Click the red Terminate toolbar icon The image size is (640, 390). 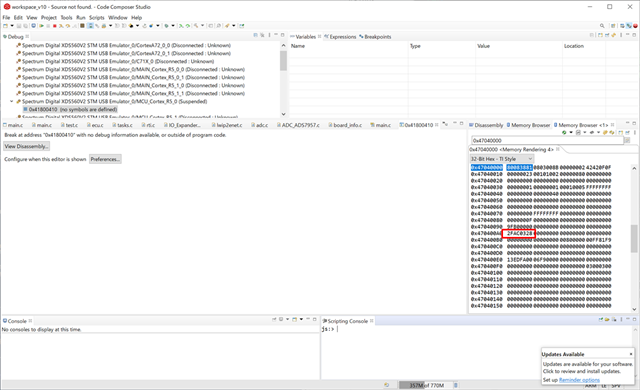pyautogui.click(x=55, y=26)
